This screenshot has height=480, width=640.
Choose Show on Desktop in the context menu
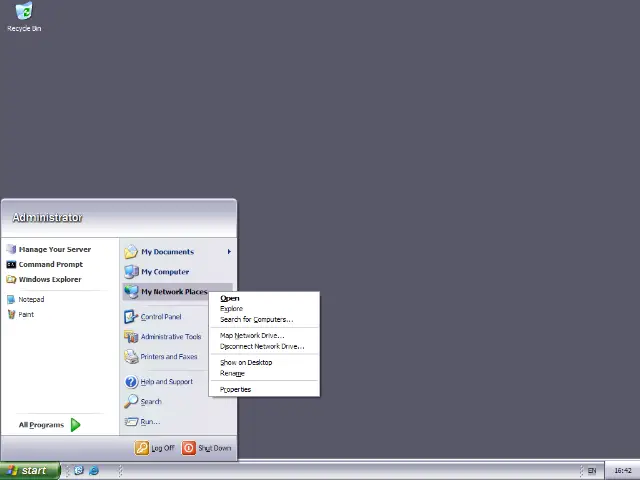point(264,362)
